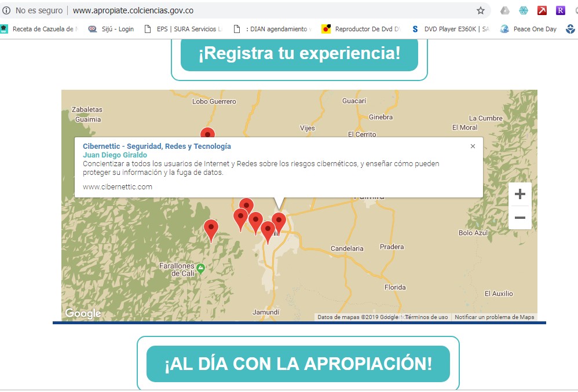Screen dimensions: 578x392
Task: Open the Receta de Cazuela bookmark
Action: coord(40,29)
